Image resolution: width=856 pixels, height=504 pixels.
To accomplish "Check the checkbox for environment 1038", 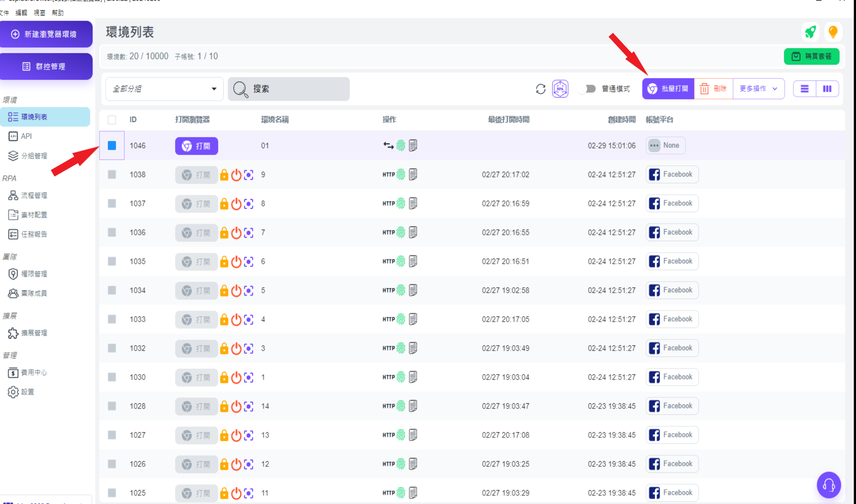I will tap(112, 174).
